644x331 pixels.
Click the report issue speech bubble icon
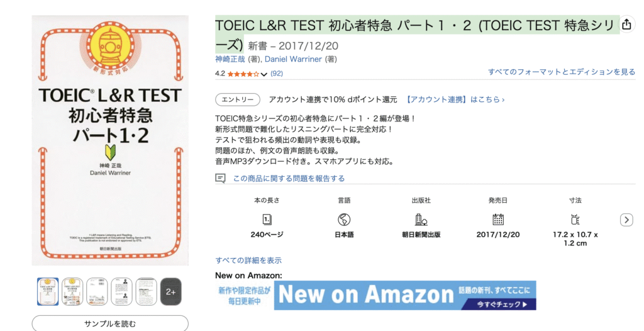[220, 179]
